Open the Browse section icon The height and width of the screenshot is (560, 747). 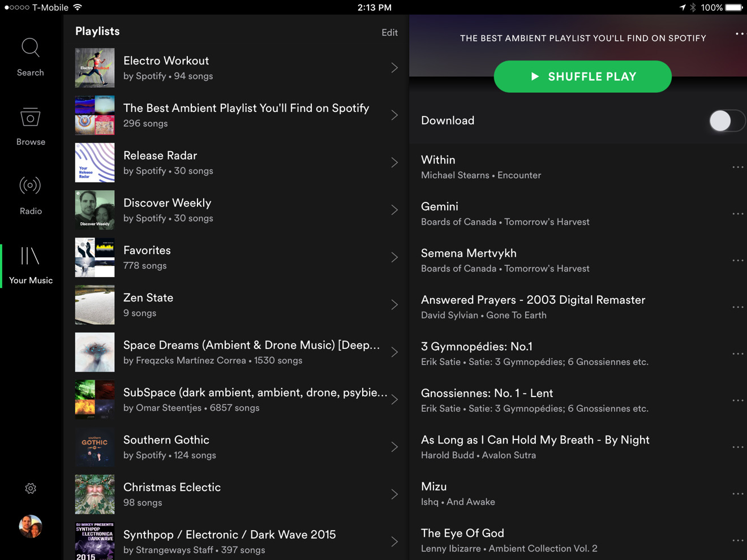[x=31, y=117]
